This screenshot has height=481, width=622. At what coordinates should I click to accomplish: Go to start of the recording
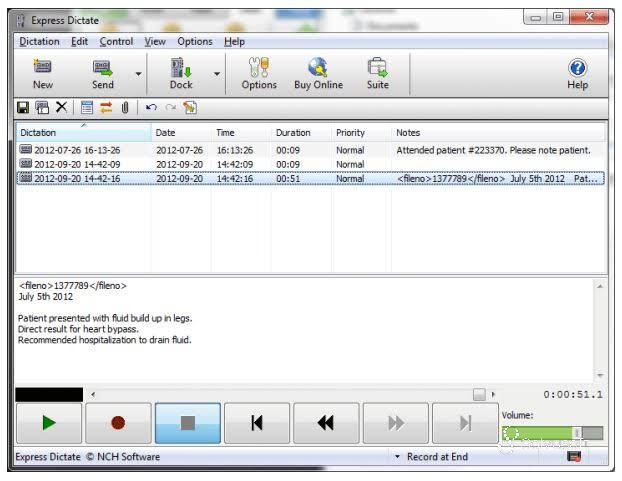[257, 423]
